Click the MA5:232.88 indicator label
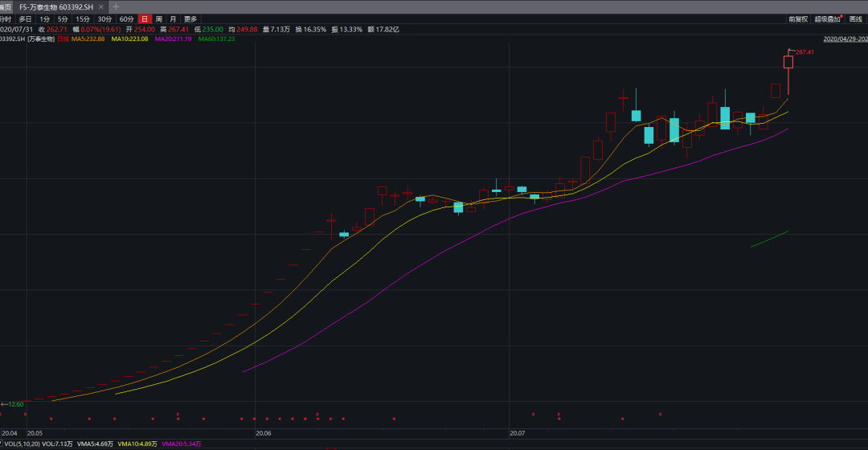 click(x=88, y=39)
